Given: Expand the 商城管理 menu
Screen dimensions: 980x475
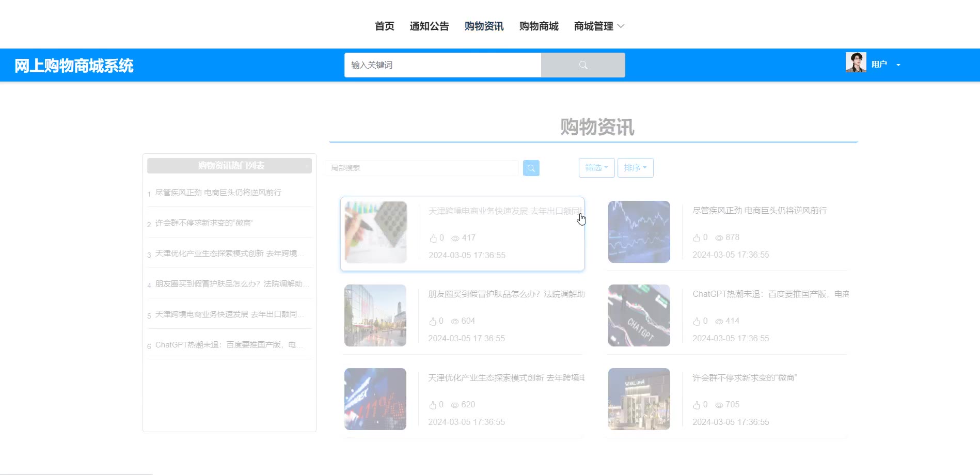Looking at the screenshot, I should 599,26.
